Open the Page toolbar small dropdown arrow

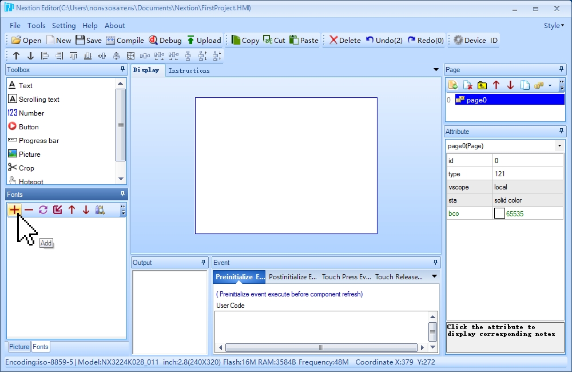click(x=550, y=85)
